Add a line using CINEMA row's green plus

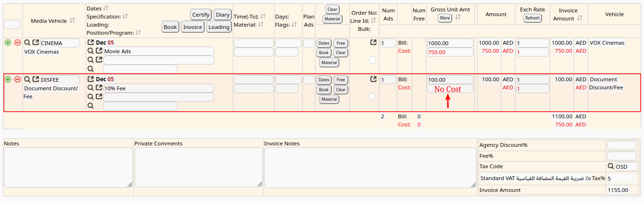(x=8, y=43)
